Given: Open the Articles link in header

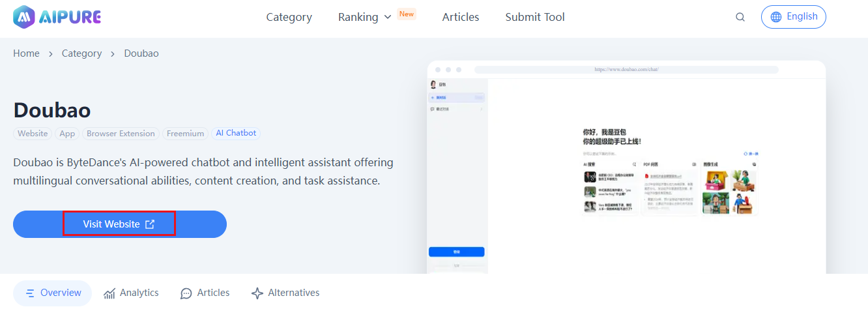Looking at the screenshot, I should (x=461, y=18).
